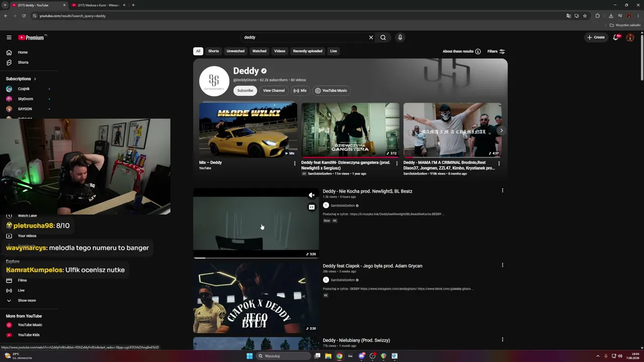644x362 pixels.
Task: Go back in browser history
Action: pos(6,16)
